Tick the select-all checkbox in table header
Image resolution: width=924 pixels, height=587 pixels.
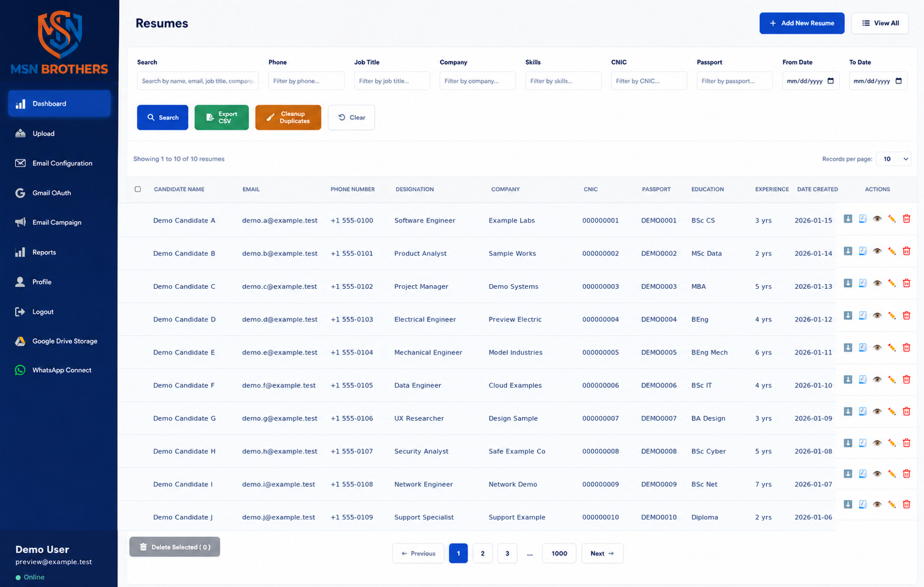[x=138, y=189]
